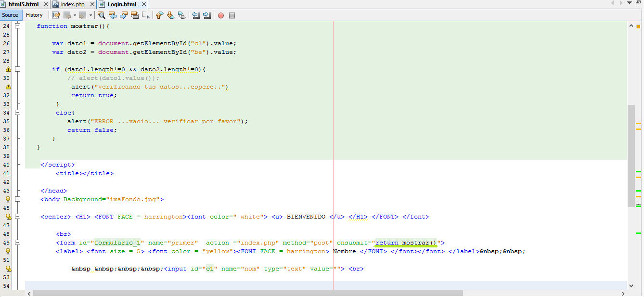
Task: Switch to the Source view
Action: [10, 15]
